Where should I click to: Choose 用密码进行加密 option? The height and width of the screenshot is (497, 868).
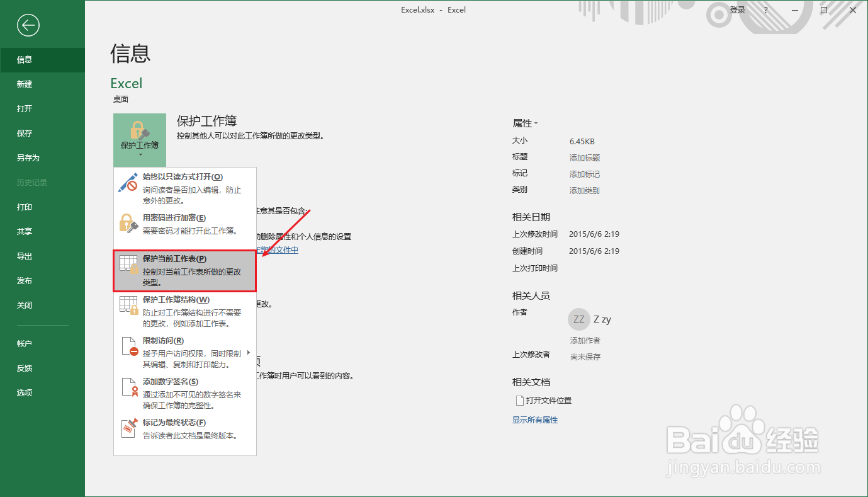pyautogui.click(x=185, y=224)
